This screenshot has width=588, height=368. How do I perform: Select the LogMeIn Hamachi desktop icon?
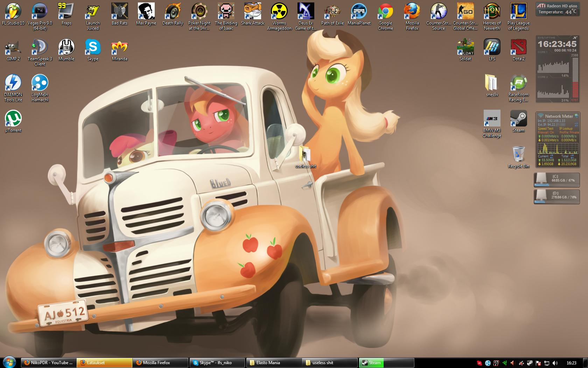click(40, 88)
